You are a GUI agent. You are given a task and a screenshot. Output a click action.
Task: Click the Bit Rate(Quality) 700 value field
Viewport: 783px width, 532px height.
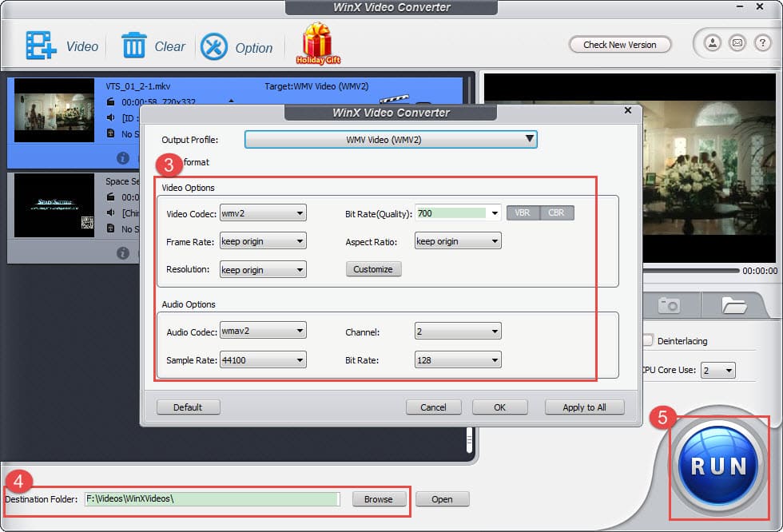pyautogui.click(x=451, y=213)
